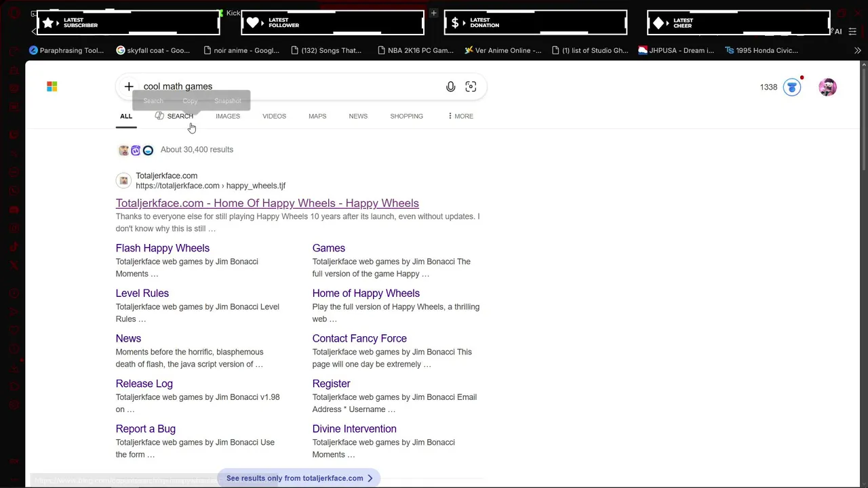Viewport: 868px width, 488px height.
Task: Click the About 30,400 results text
Action: [x=197, y=150]
